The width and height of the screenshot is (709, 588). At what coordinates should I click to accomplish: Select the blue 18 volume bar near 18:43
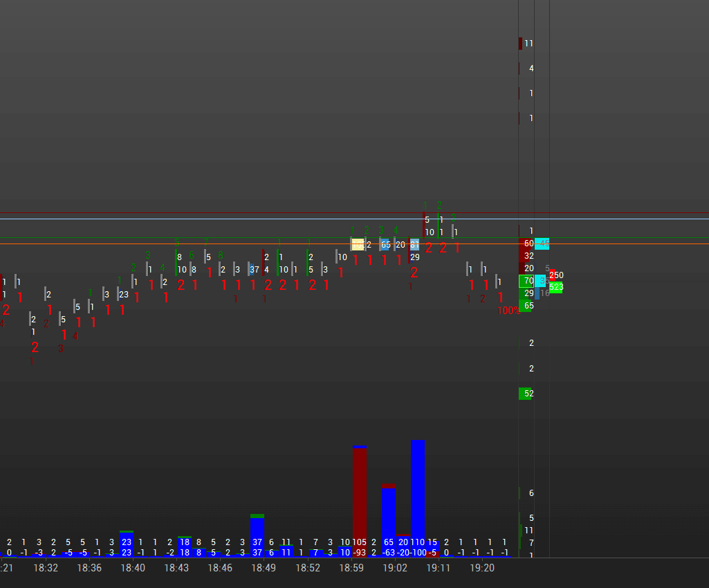(185, 546)
